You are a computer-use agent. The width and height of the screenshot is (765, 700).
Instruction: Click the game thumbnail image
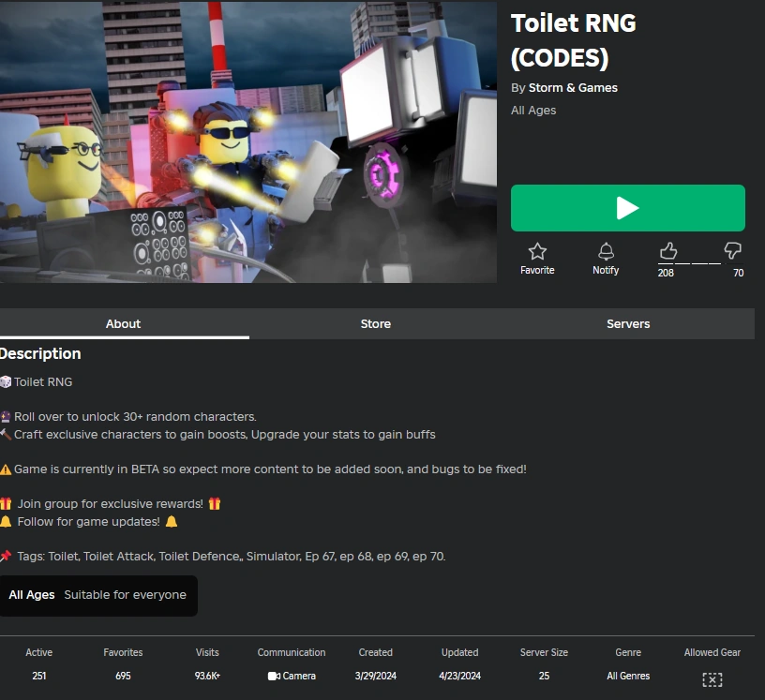point(248,141)
